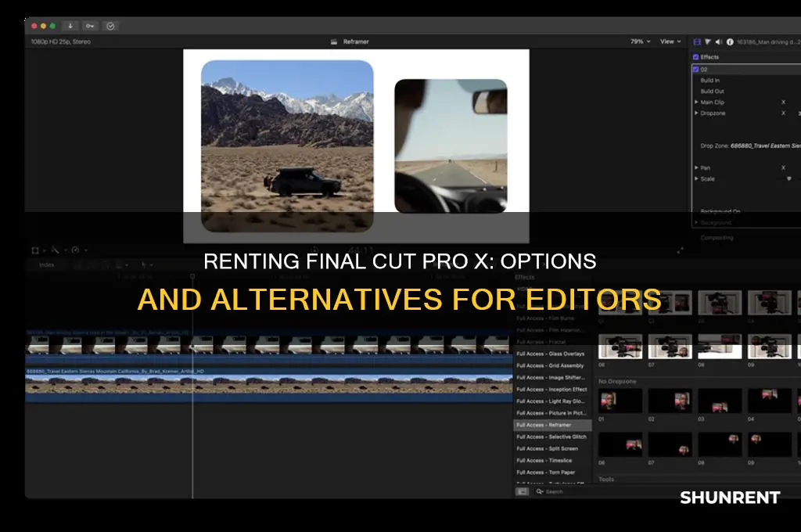Select Full Access - Selective Glitch category
The image size is (801, 532).
[551, 437]
